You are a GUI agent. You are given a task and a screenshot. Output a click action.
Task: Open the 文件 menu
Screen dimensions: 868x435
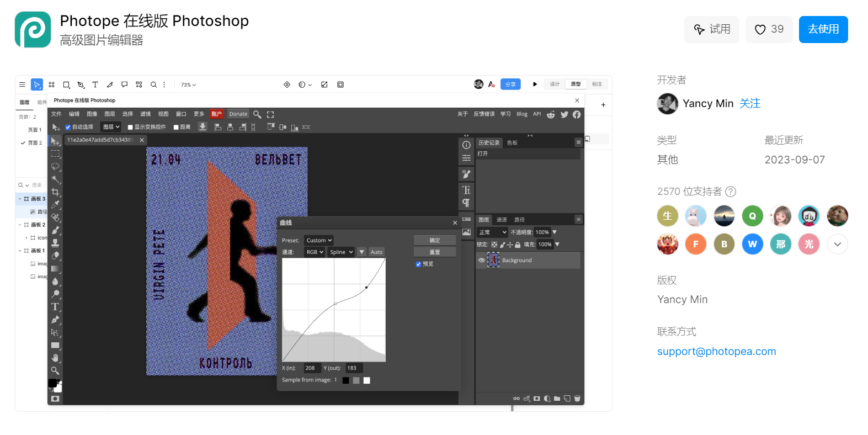(x=56, y=114)
